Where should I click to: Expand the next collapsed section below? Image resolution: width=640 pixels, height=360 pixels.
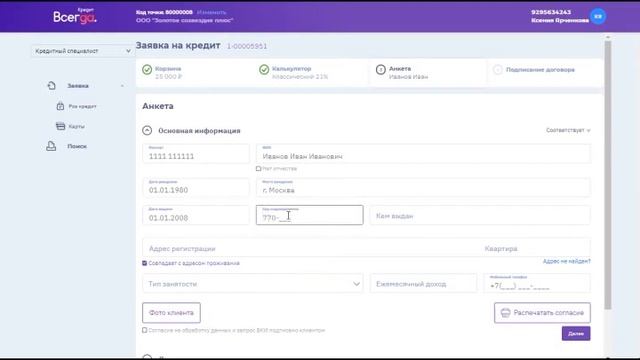point(147,357)
